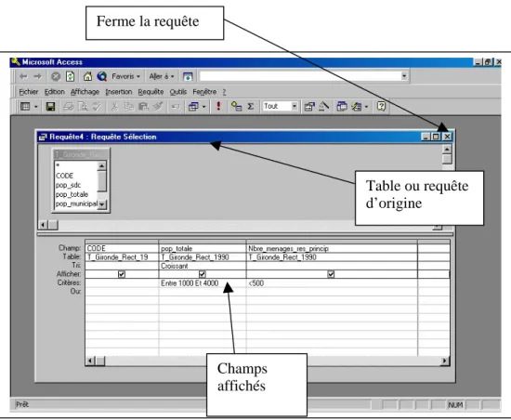Screen dimensions: 511x420
Task: Click the Database Window icon
Action: click(x=342, y=106)
